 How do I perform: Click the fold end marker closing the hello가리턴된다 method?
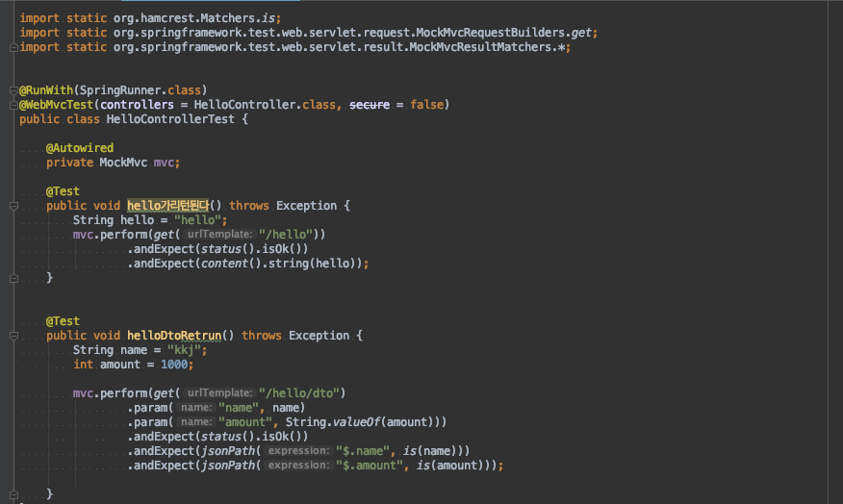click(x=14, y=278)
